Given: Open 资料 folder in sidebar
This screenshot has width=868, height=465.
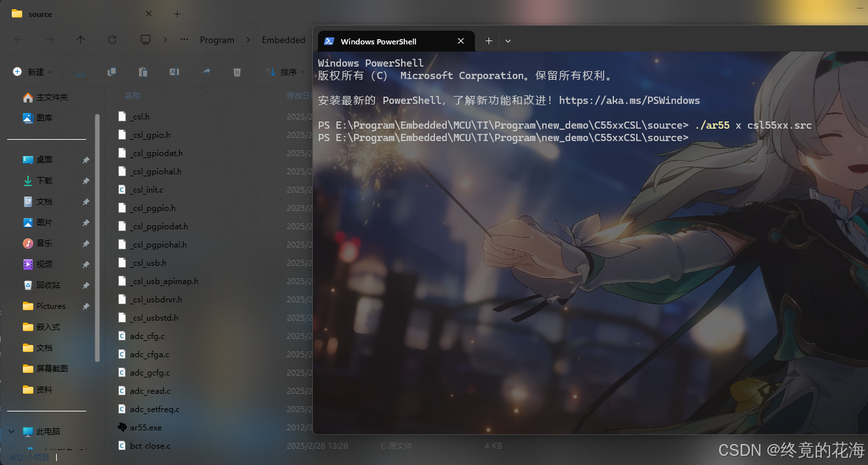Looking at the screenshot, I should 38,389.
